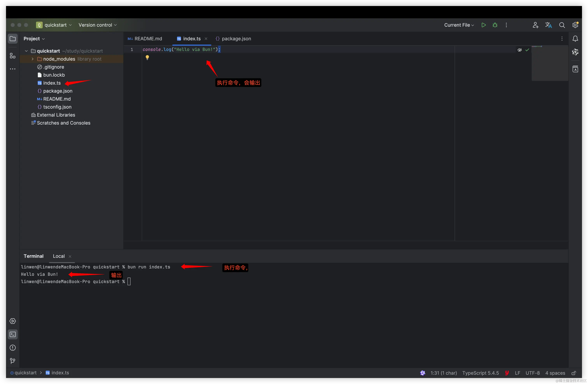Open Notifications bell icon
This screenshot has height=384, width=588.
[x=575, y=38]
